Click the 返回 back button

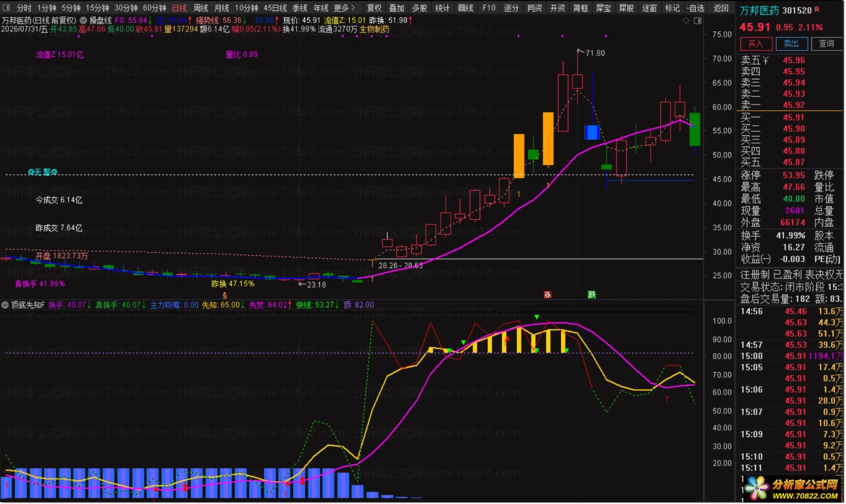point(721,8)
